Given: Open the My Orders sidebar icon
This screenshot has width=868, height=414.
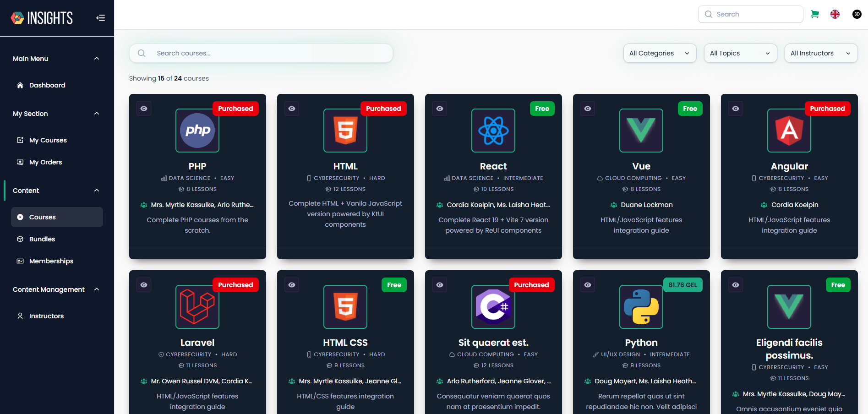Looking at the screenshot, I should pos(20,162).
